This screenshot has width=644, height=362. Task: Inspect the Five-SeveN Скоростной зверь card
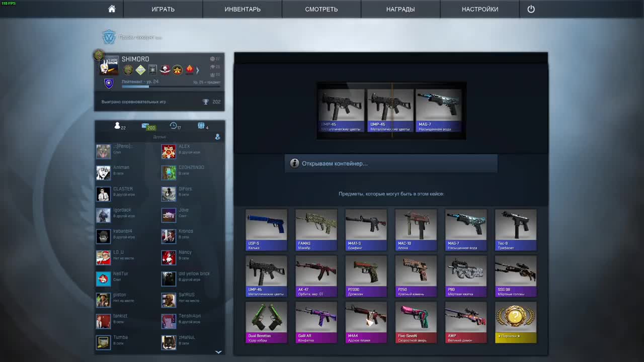[x=416, y=322]
